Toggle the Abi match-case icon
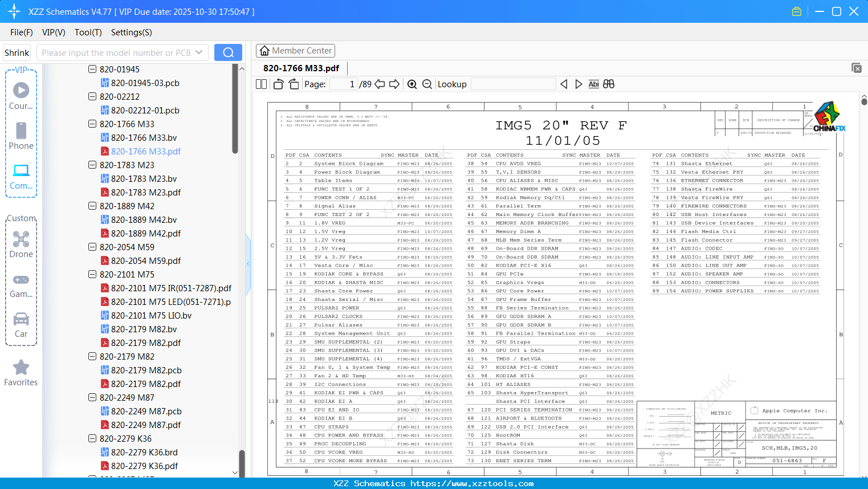Screen dimensions: 868x489 pos(593,84)
